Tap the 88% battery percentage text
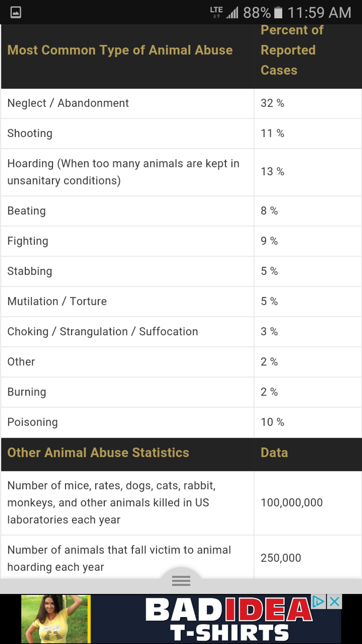The width and height of the screenshot is (362, 644). point(257,13)
